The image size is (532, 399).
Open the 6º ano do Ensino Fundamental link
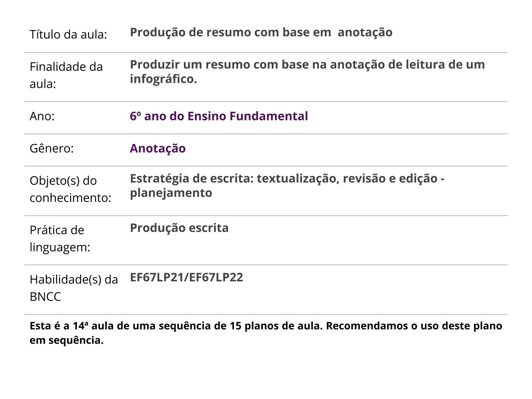(219, 116)
